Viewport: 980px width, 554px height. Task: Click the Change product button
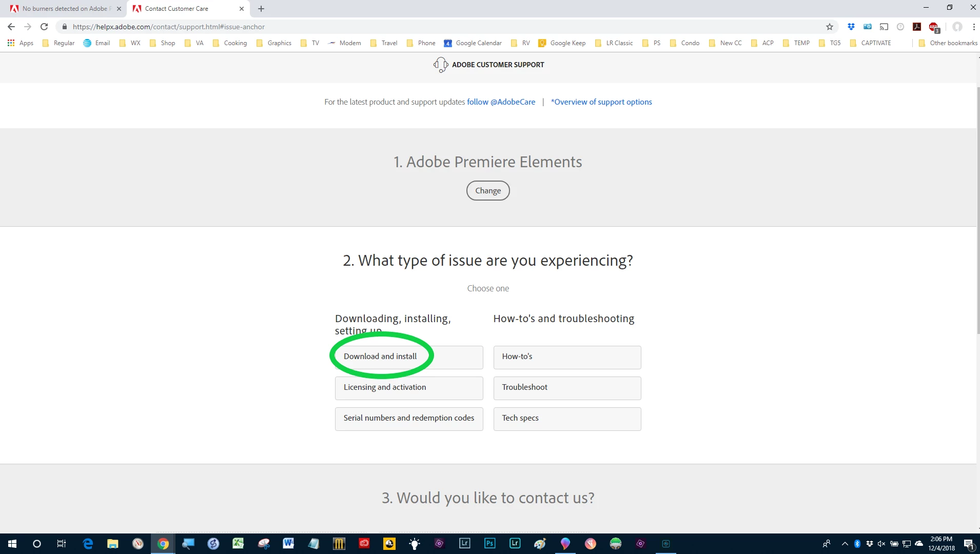tap(488, 190)
